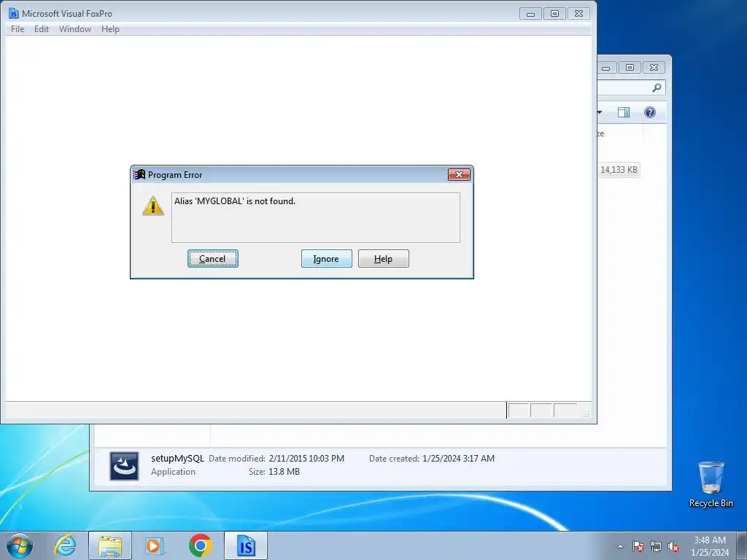
Task: Click the network tray icon
Action: (x=656, y=546)
